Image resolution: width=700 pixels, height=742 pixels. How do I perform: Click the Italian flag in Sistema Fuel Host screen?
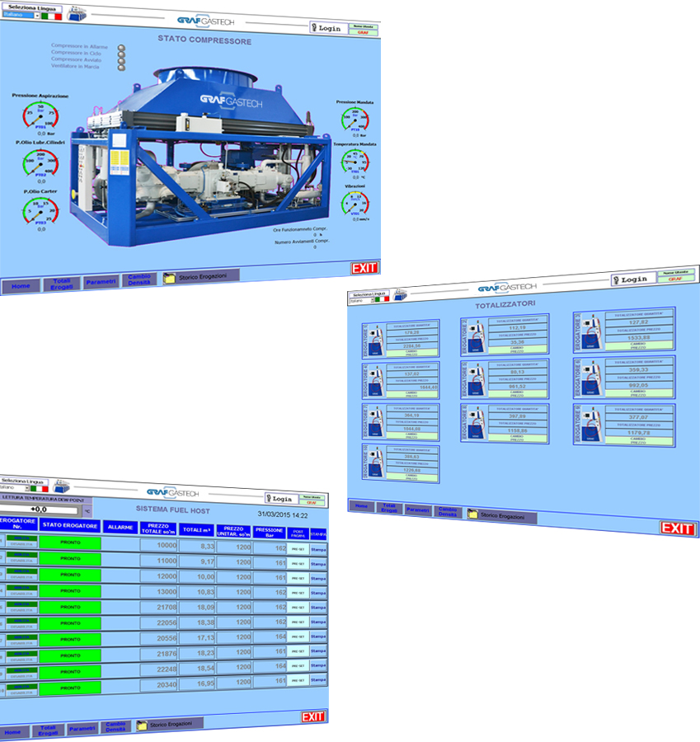(x=40, y=488)
